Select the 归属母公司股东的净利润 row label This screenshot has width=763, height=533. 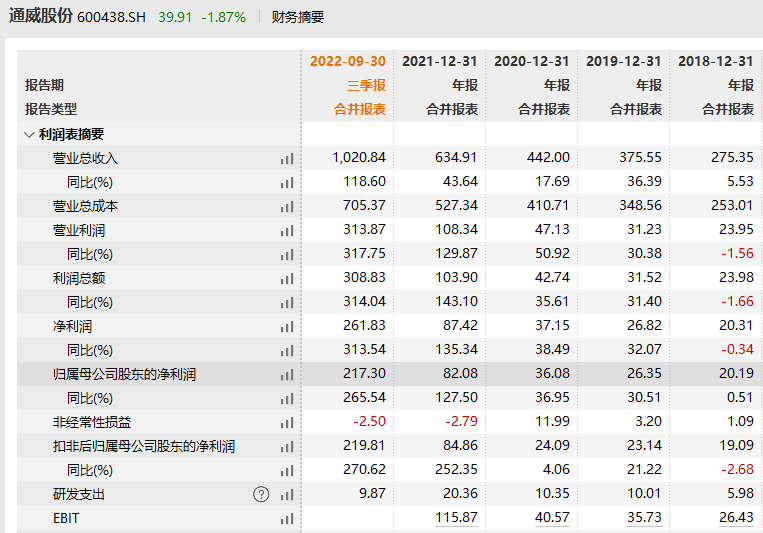pyautogui.click(x=124, y=374)
